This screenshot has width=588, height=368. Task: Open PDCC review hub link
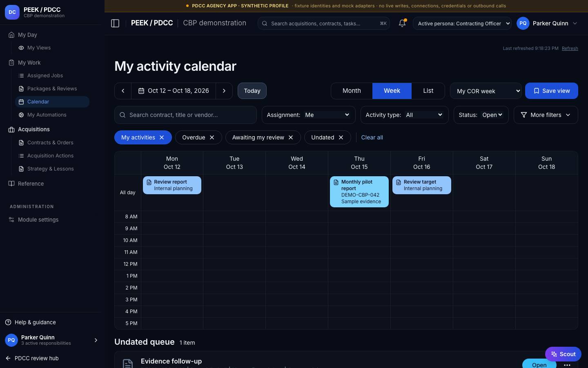click(x=37, y=358)
